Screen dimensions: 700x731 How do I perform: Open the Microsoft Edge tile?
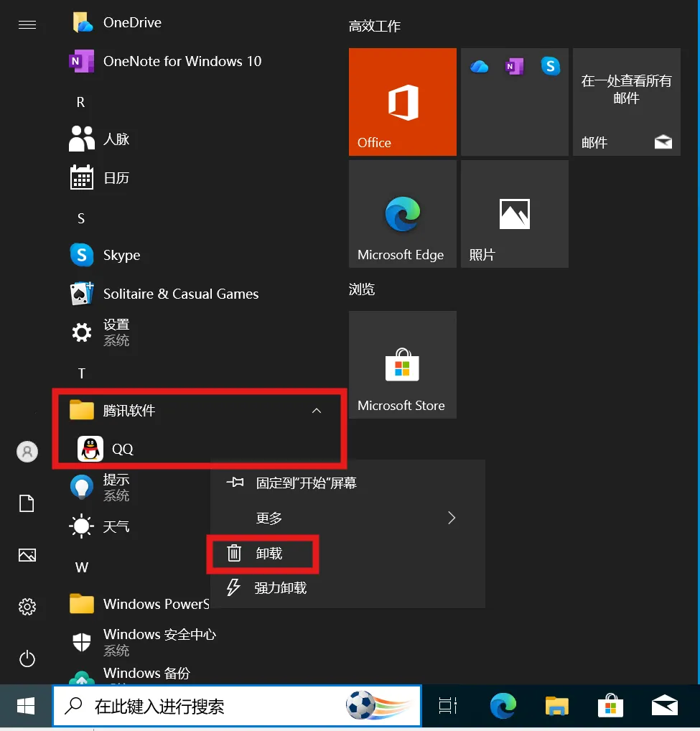tap(403, 214)
